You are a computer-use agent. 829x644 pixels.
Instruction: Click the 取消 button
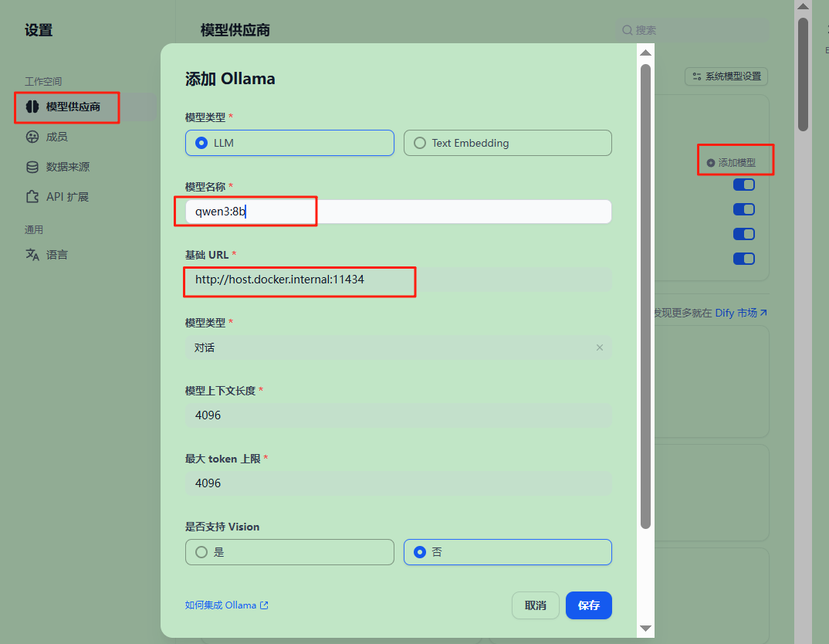pos(536,605)
